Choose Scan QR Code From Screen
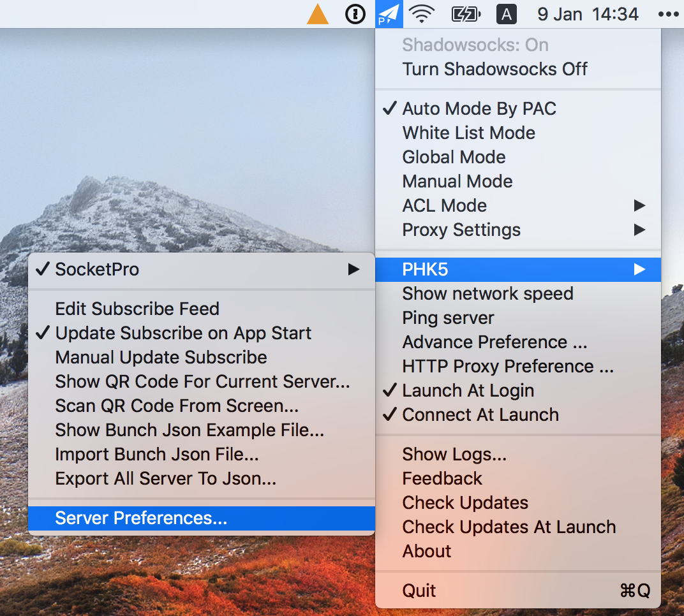This screenshot has width=684, height=616. pos(202,406)
